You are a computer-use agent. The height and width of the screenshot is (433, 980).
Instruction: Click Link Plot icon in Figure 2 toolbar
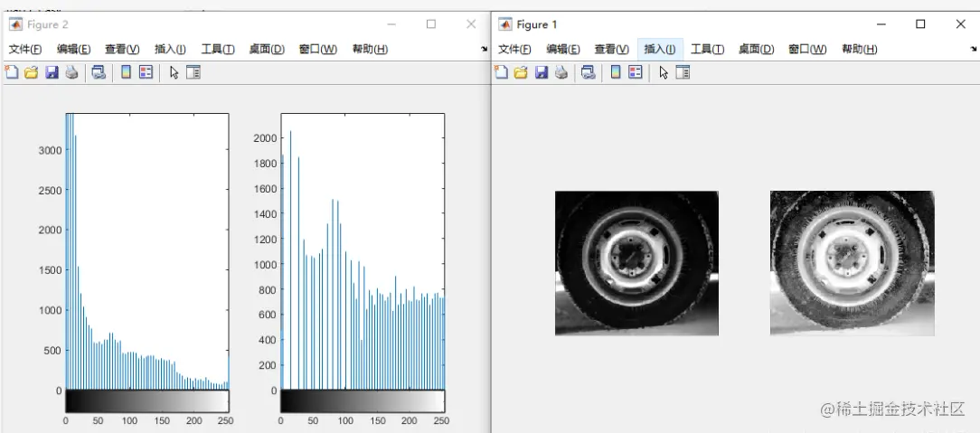click(99, 72)
